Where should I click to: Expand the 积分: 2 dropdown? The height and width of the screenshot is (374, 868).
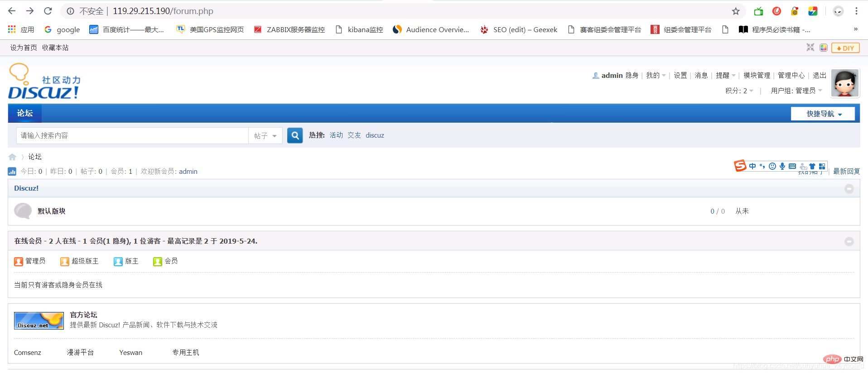(739, 91)
